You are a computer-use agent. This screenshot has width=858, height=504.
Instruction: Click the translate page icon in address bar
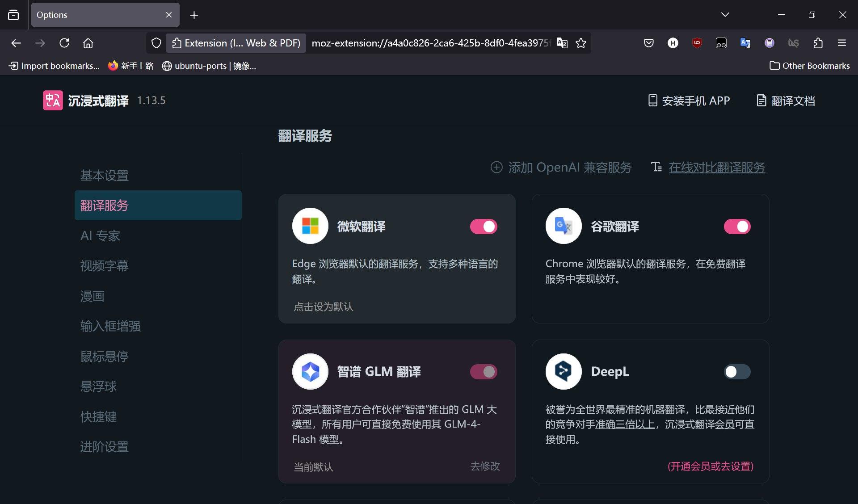pyautogui.click(x=562, y=43)
